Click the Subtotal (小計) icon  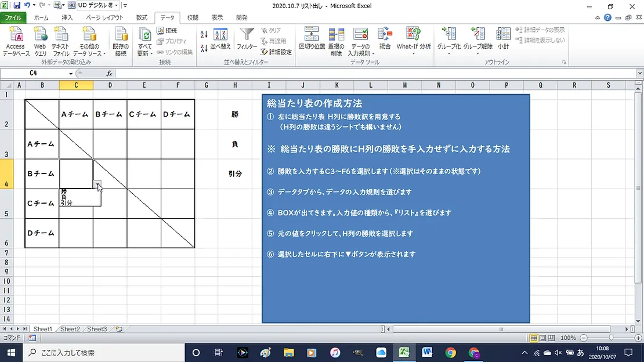click(503, 35)
